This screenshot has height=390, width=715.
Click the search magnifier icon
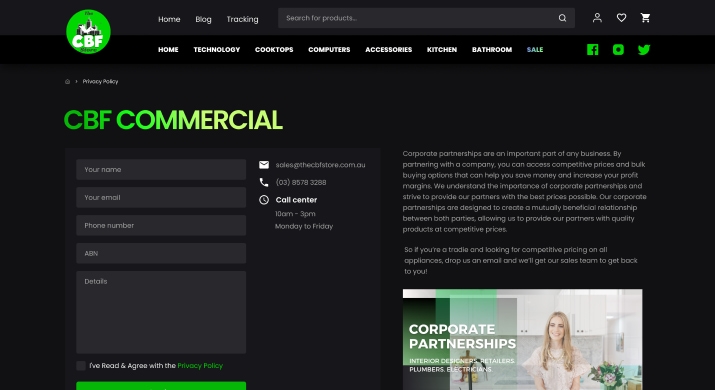(x=562, y=18)
